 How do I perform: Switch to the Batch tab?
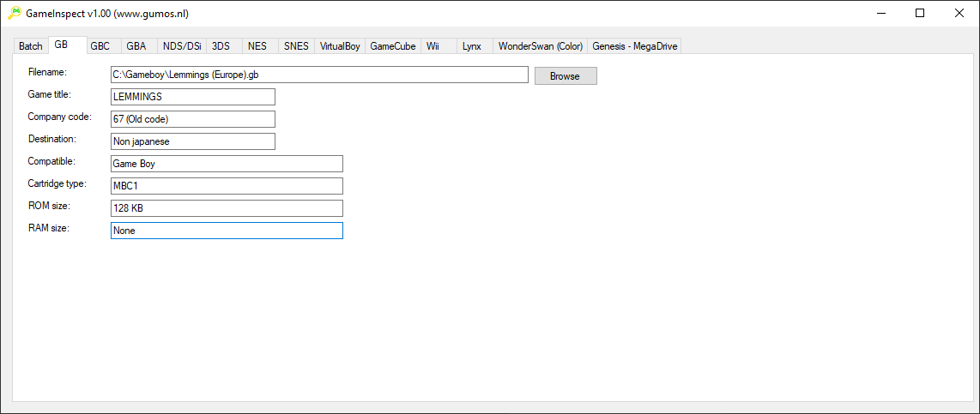[x=31, y=46]
